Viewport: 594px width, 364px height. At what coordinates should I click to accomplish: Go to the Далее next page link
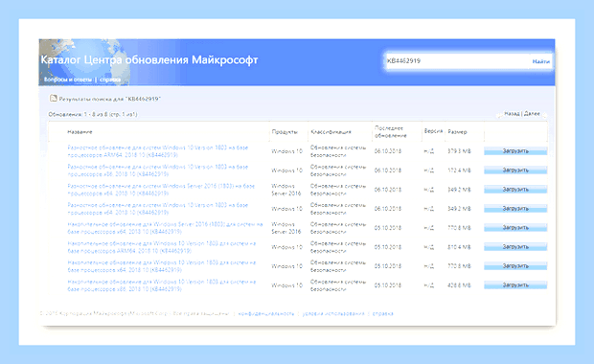click(x=532, y=114)
